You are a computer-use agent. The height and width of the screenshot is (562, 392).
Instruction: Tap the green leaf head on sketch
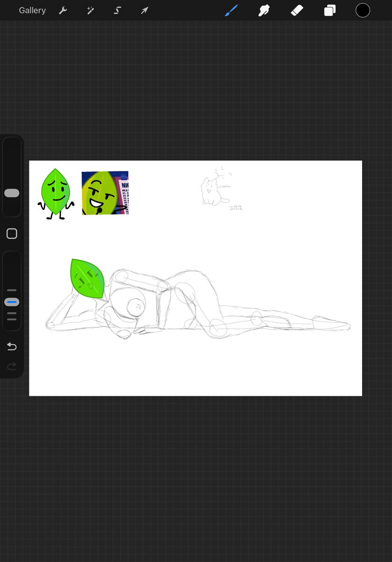88,279
